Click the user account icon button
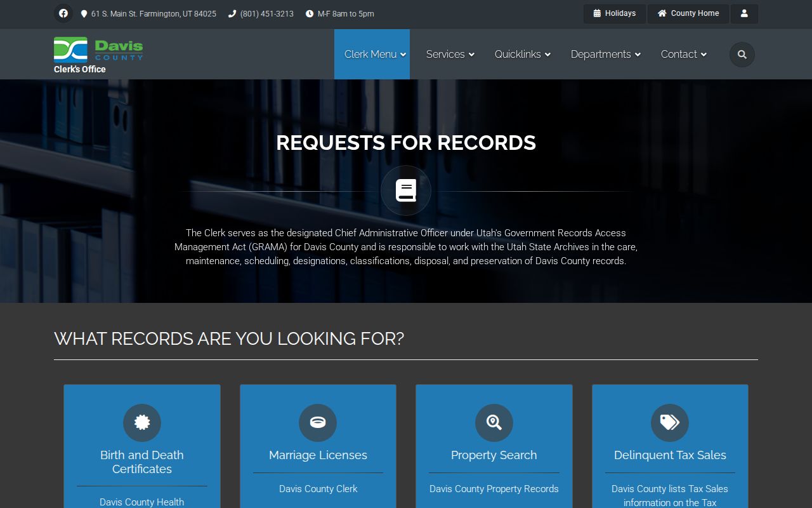Viewport: 812px width, 508px height. pos(744,13)
